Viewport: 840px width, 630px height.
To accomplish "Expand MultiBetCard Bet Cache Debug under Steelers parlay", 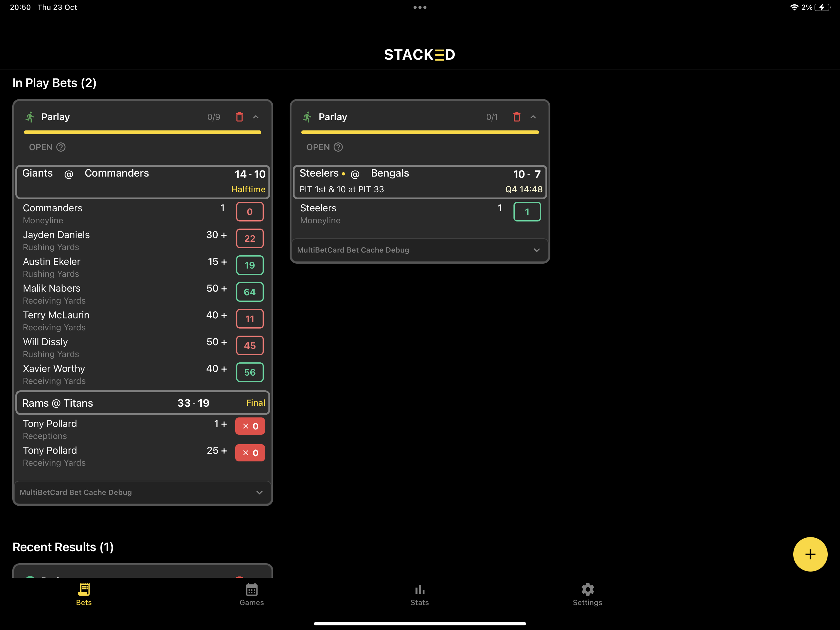I will [x=420, y=250].
